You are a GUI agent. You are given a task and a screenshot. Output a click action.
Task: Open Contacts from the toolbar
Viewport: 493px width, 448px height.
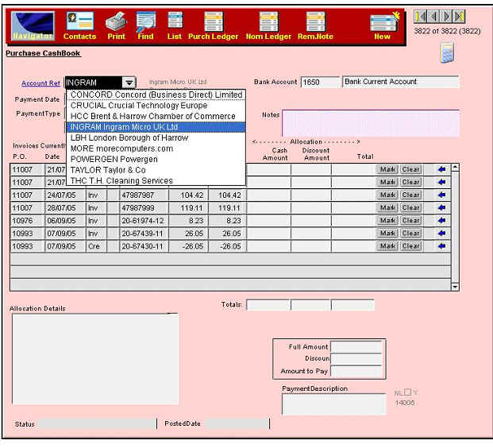(80, 25)
